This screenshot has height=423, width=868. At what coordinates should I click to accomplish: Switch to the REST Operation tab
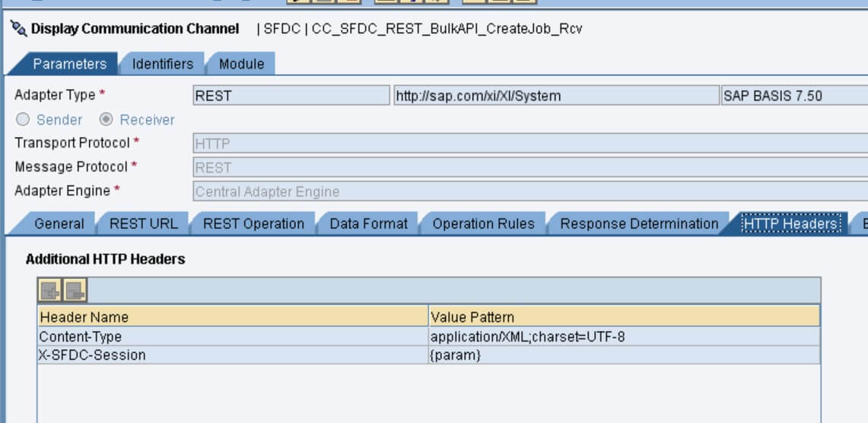point(253,224)
